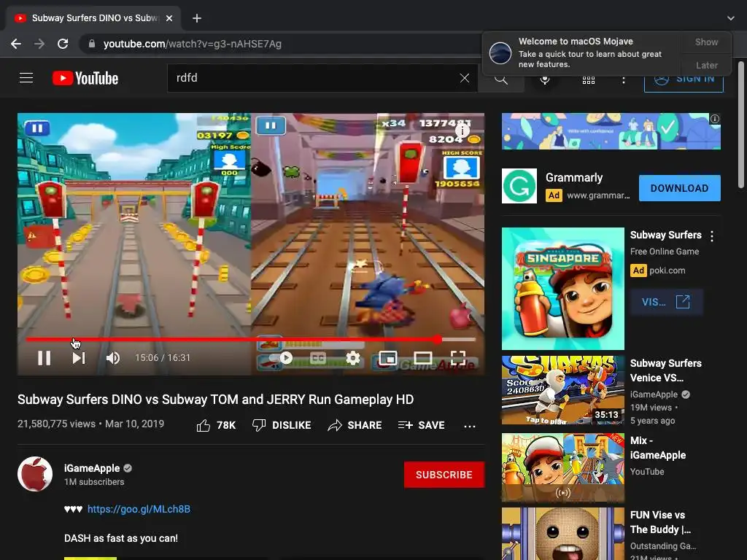Open a new browser tab

197,18
